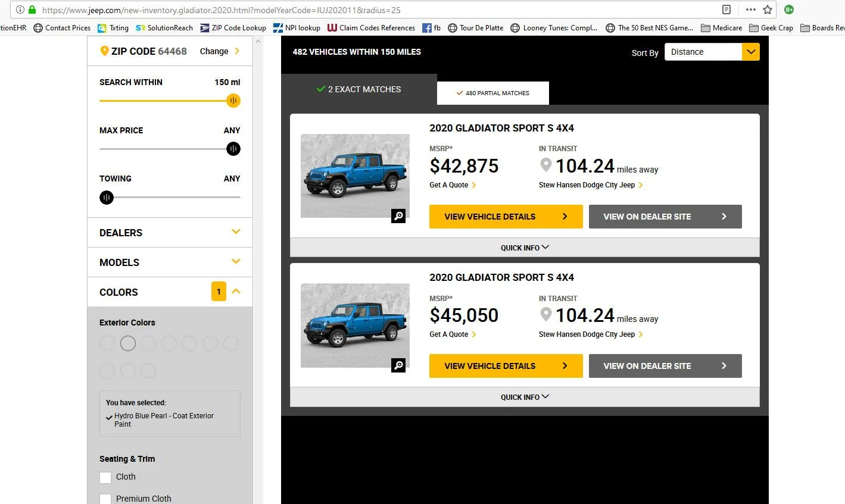Get A Quote for $42,875 Gladiator

(x=453, y=185)
